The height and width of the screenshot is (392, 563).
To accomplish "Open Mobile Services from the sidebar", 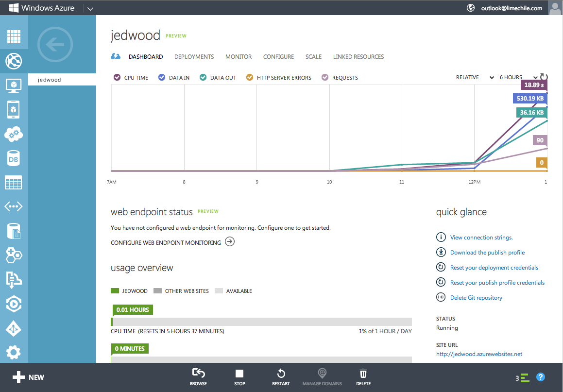I will 14,109.
